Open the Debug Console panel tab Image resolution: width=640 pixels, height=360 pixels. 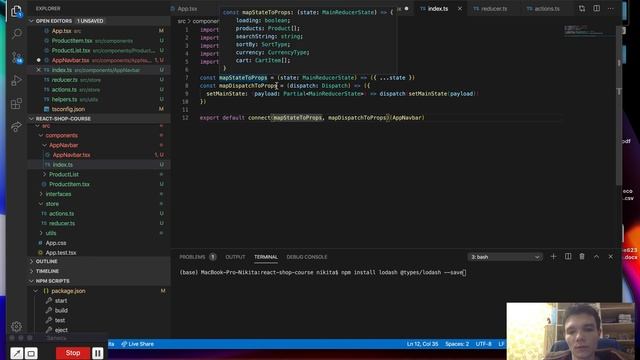tap(307, 257)
